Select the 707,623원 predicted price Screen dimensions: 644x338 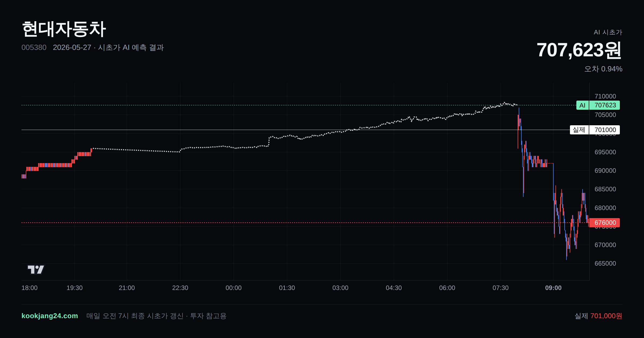(x=579, y=50)
